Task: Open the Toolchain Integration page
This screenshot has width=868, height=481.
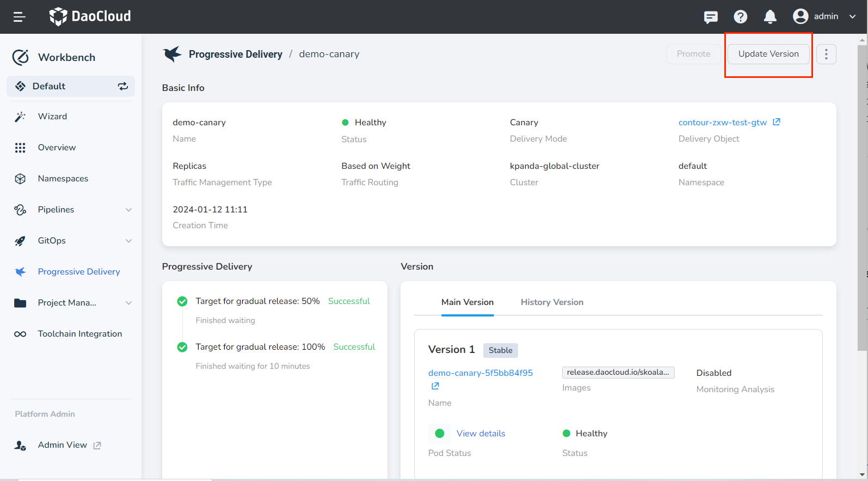Action: tap(79, 334)
